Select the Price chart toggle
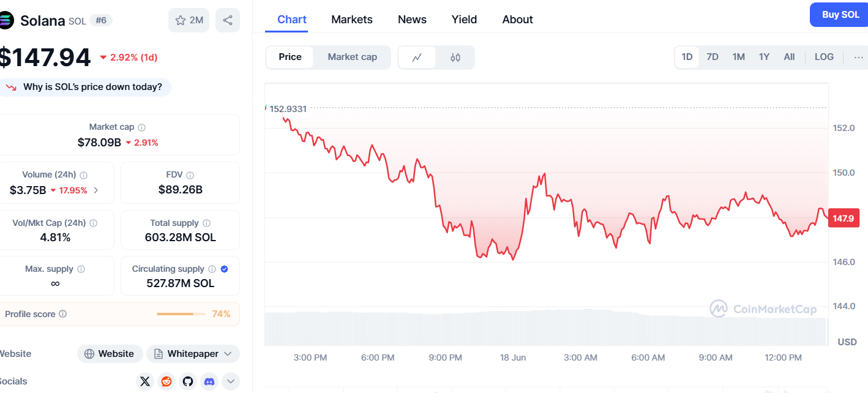 click(x=290, y=57)
